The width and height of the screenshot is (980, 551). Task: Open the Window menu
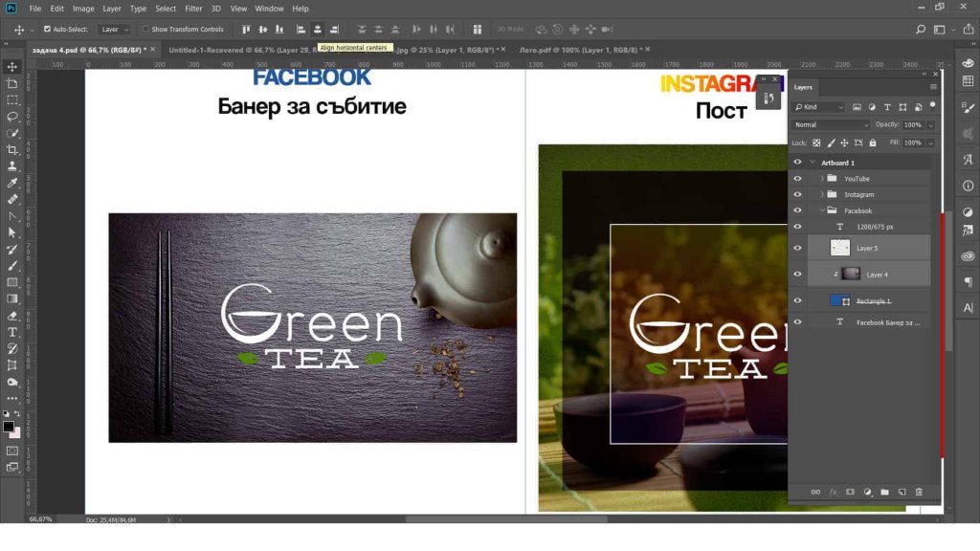(269, 9)
